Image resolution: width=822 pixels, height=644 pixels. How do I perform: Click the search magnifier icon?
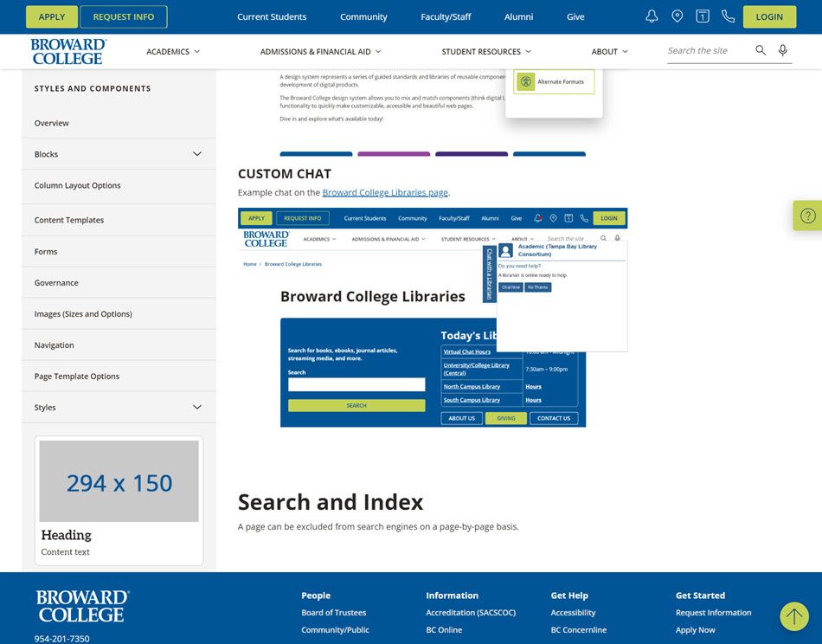tap(761, 50)
